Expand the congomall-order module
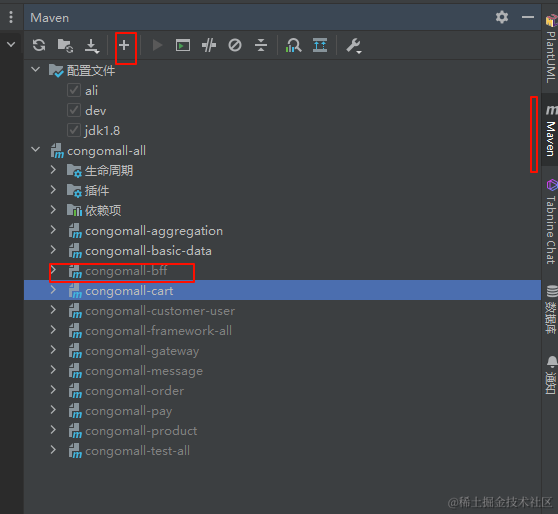 pos(53,390)
